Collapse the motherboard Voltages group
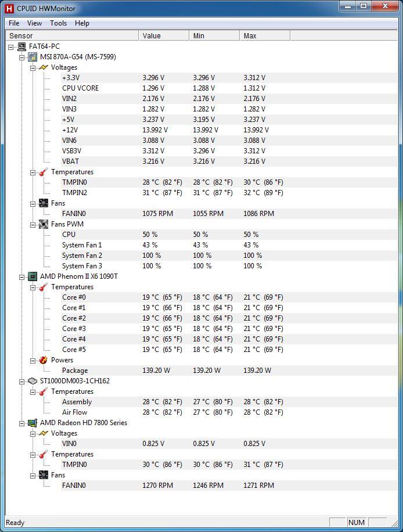Viewport: 403px width, 532px height. coord(33,68)
